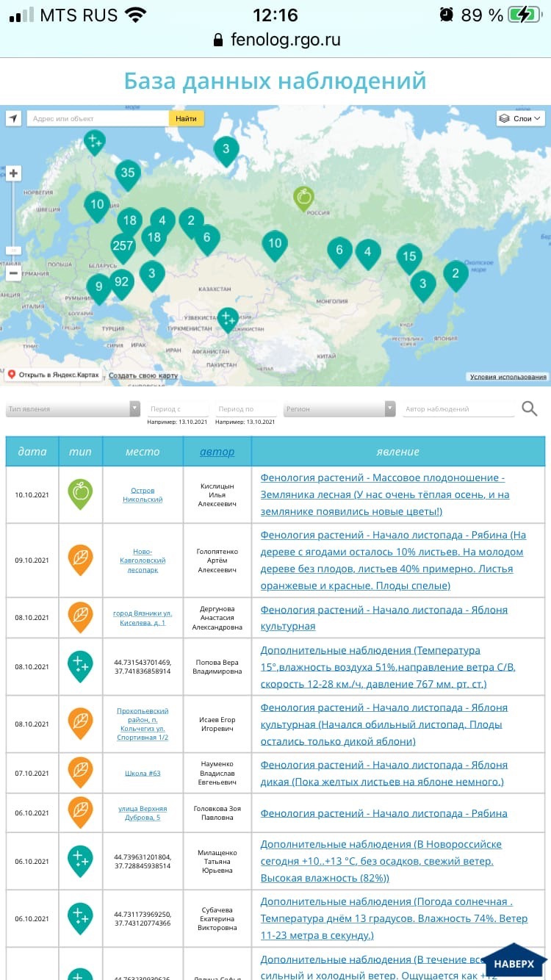Open the Регион dropdown
This screenshot has width=551, height=980.
(x=339, y=409)
